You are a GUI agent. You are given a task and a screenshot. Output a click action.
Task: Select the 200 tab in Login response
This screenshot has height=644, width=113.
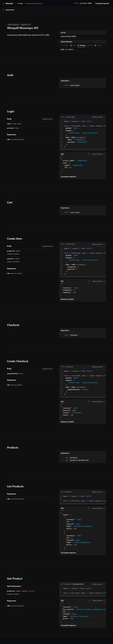(62, 154)
